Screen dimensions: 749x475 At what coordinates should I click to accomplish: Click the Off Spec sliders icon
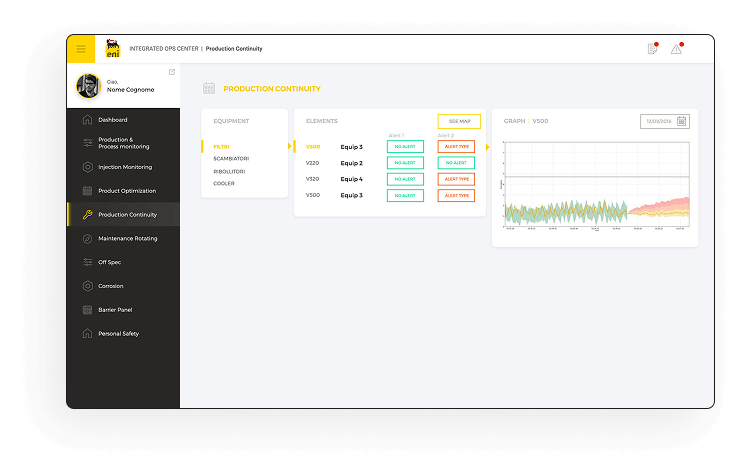click(87, 262)
